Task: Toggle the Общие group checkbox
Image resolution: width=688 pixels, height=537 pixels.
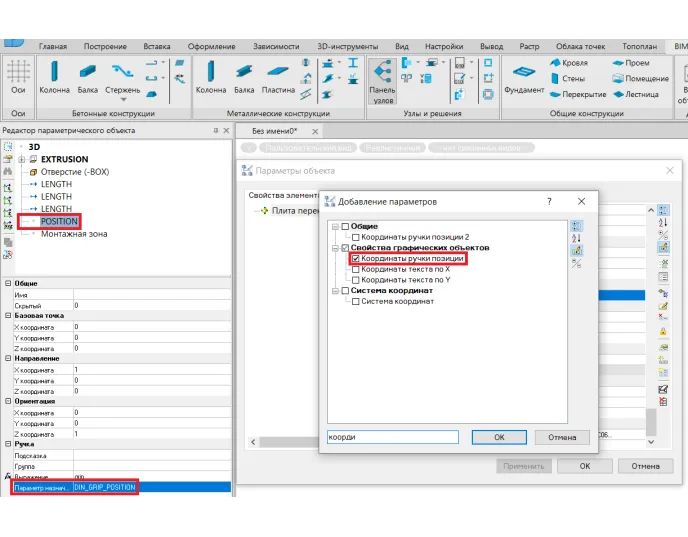Action: (x=345, y=226)
